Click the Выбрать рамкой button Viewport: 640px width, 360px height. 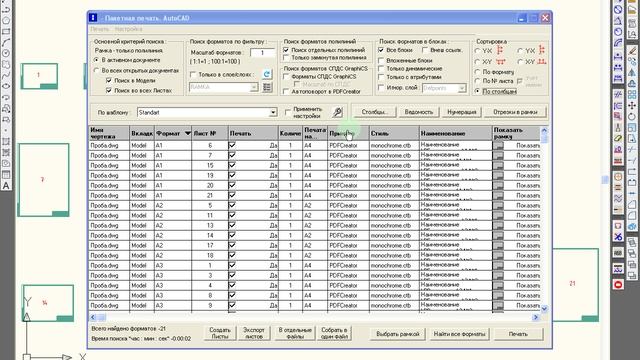398,334
